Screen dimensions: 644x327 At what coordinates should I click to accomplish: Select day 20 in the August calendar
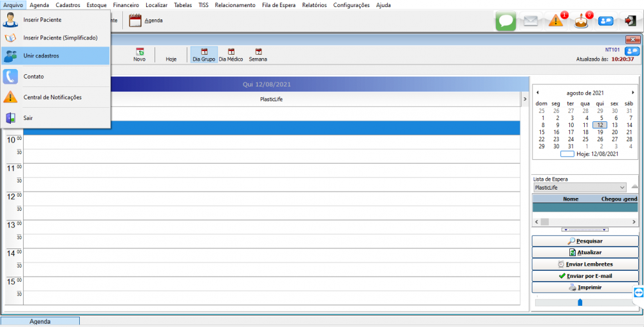(x=614, y=132)
